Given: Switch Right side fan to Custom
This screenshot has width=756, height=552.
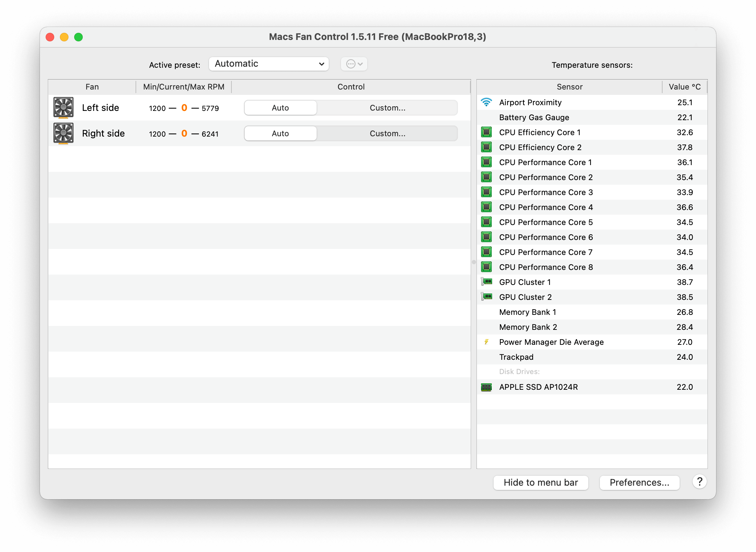Looking at the screenshot, I should tap(387, 133).
